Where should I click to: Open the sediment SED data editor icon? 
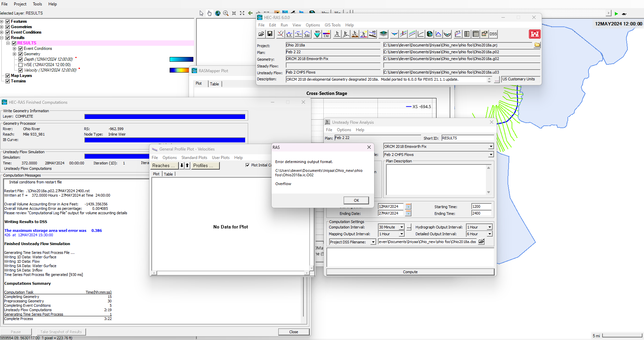point(317,34)
